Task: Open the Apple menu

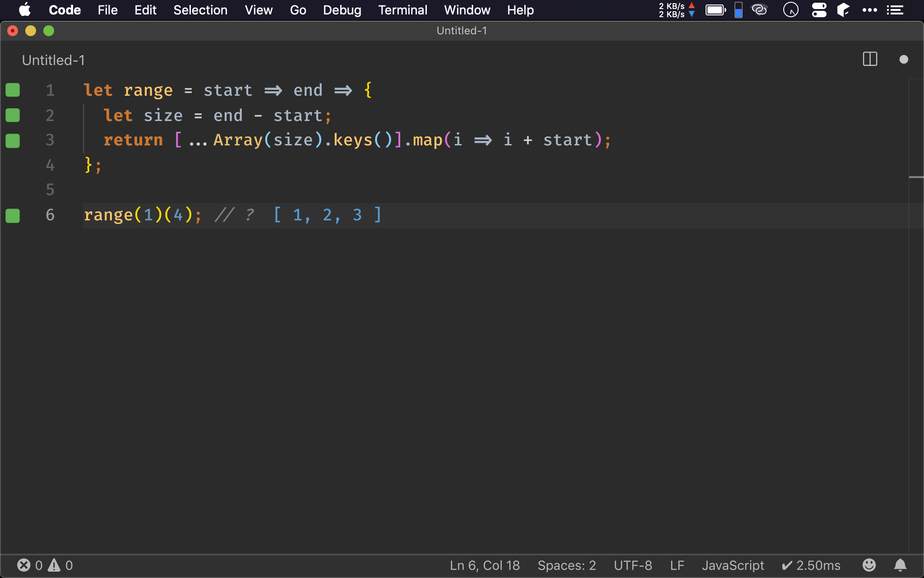Action: [25, 9]
